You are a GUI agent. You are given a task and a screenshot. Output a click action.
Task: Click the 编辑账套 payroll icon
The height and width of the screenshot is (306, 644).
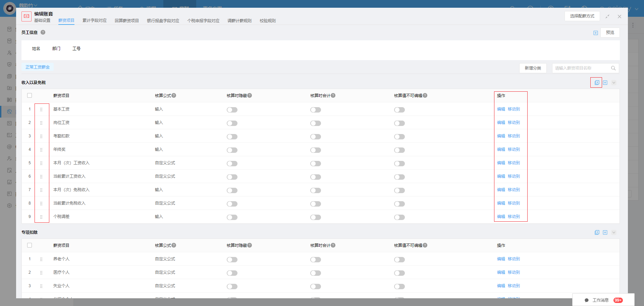coord(26,16)
